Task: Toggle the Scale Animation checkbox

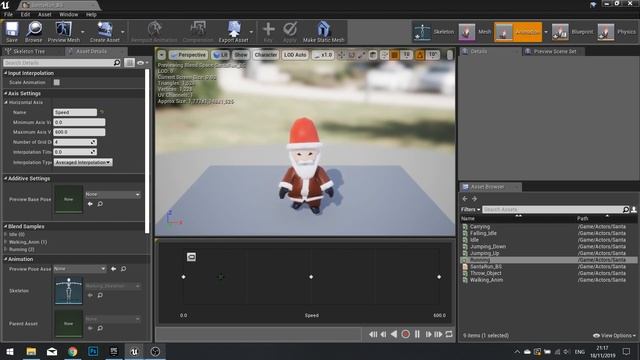Action: click(x=57, y=82)
